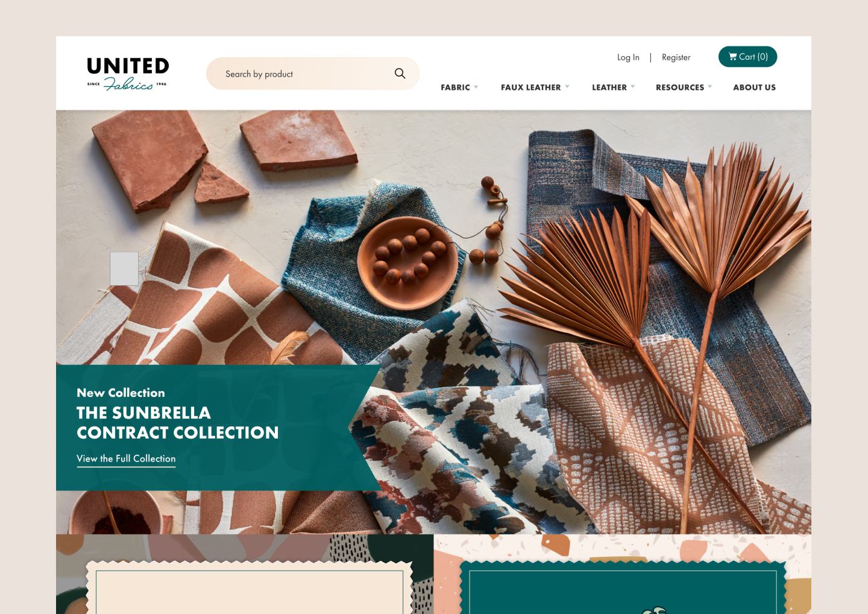Click View the Full Collection link
Image resolution: width=868 pixels, height=614 pixels.
click(126, 459)
